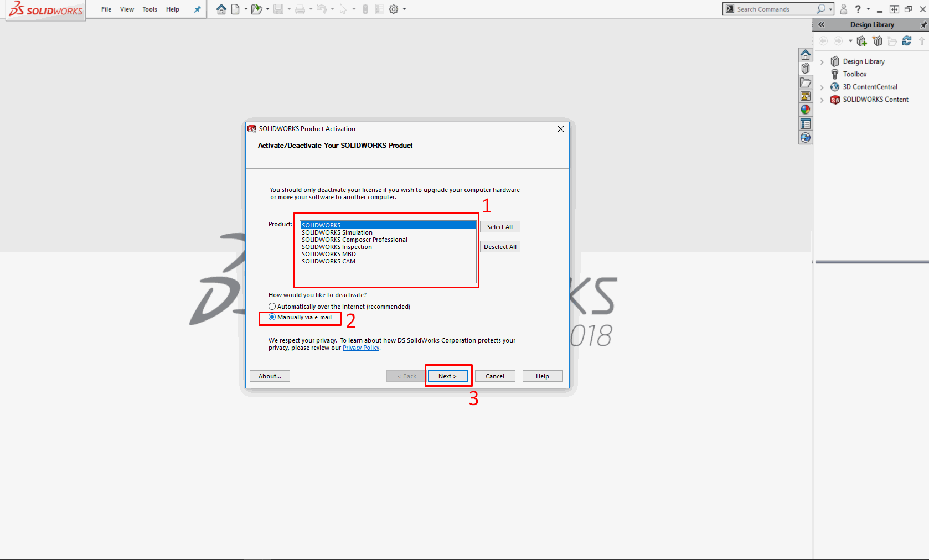929x560 pixels.
Task: Click the Add to Library icon
Action: click(861, 41)
